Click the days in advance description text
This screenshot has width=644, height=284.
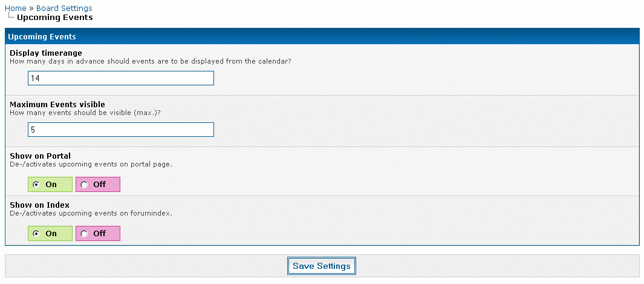tap(151, 61)
